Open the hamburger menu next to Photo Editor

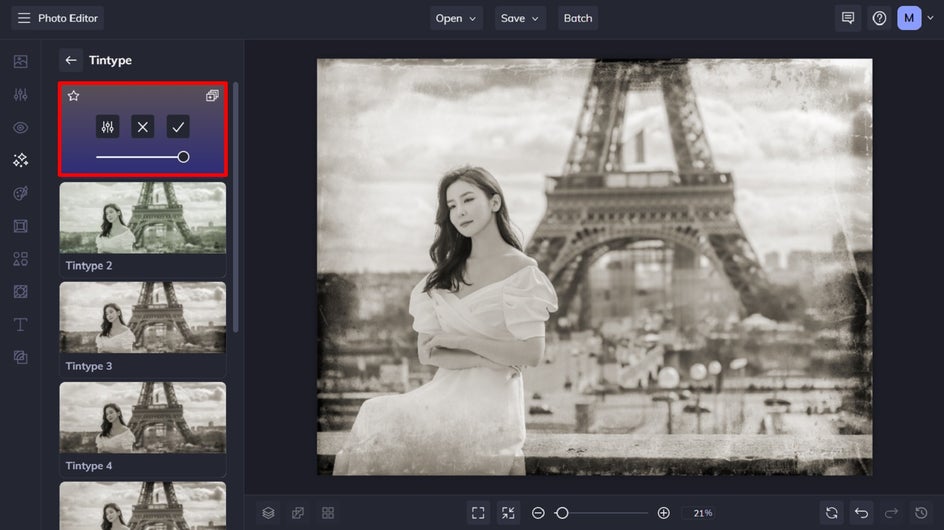click(24, 18)
